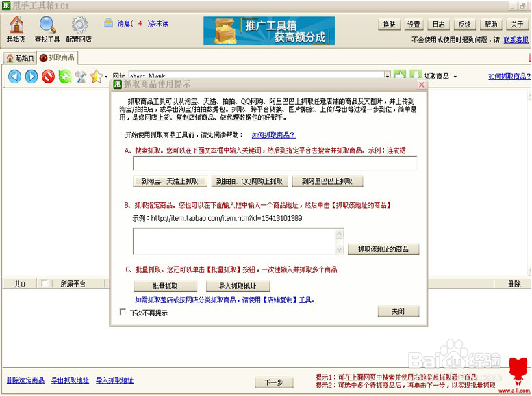The height and width of the screenshot is (396, 532).
Task: Click 到阿里巴巴上抓取 button
Action: pyautogui.click(x=327, y=181)
